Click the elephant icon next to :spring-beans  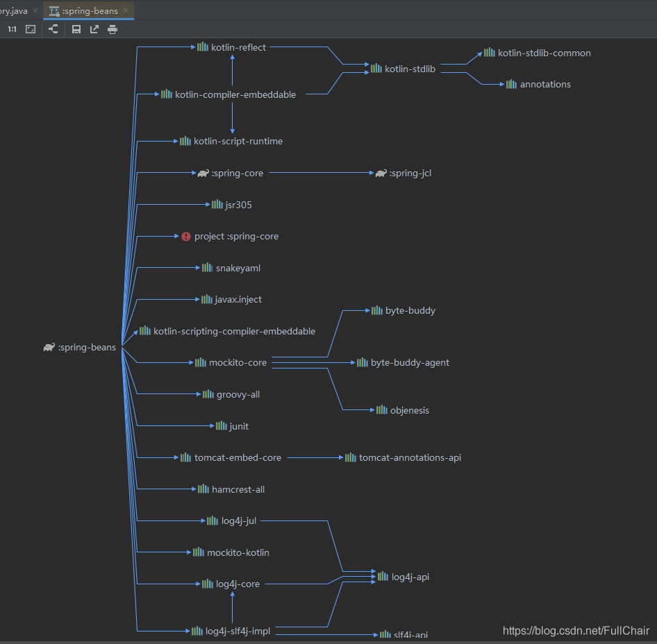coord(49,348)
